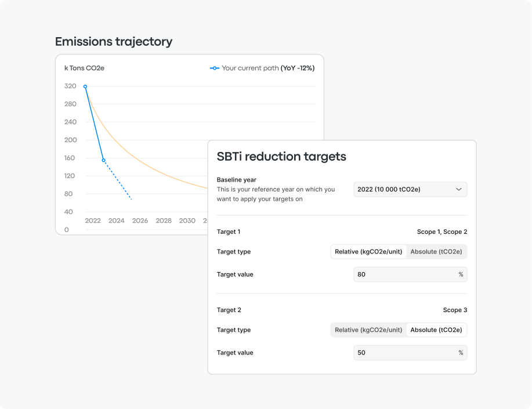Click the Scope 3 label
This screenshot has height=409, width=532.
click(455, 310)
